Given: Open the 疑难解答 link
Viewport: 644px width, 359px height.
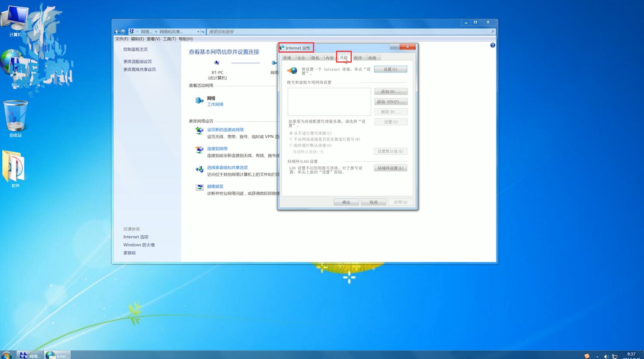Looking at the screenshot, I should (215, 187).
